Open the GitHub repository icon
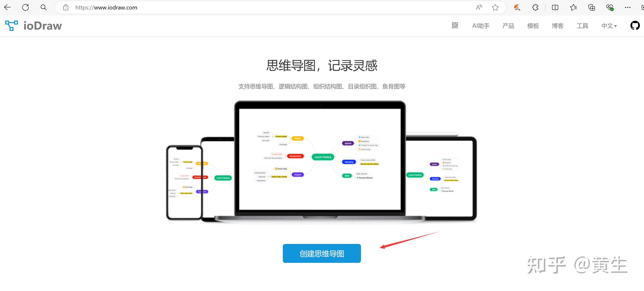 [635, 25]
